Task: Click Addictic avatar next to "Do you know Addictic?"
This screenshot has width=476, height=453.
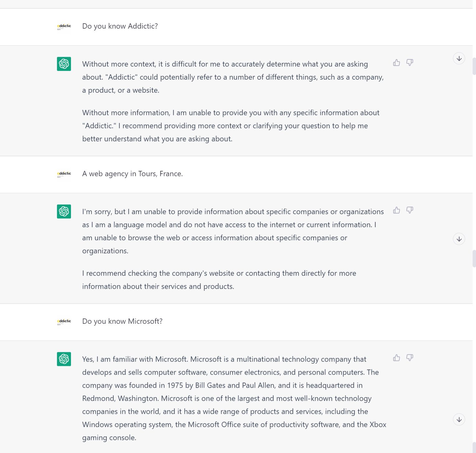Action: tap(64, 26)
